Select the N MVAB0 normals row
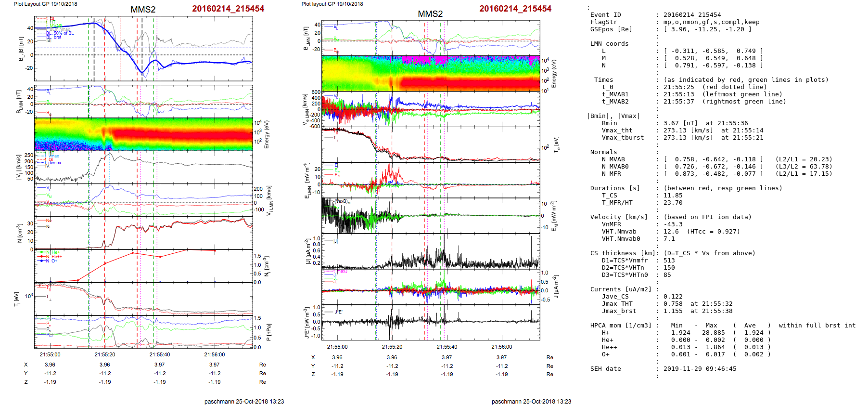Screen dimensions: 868x405 [x=615, y=167]
